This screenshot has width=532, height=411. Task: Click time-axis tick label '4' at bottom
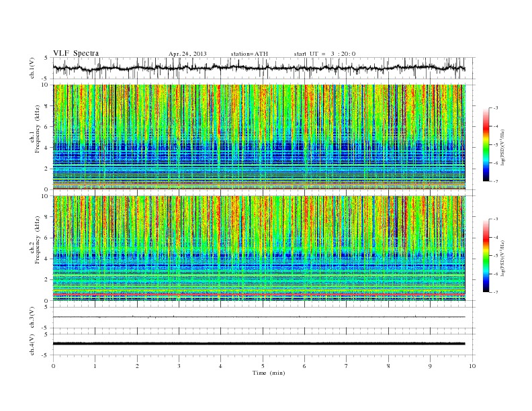click(x=220, y=366)
